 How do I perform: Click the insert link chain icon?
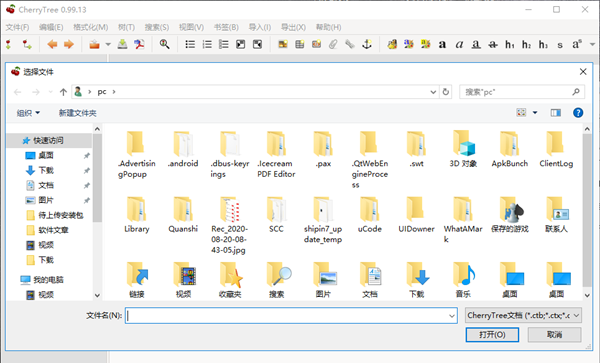350,44
